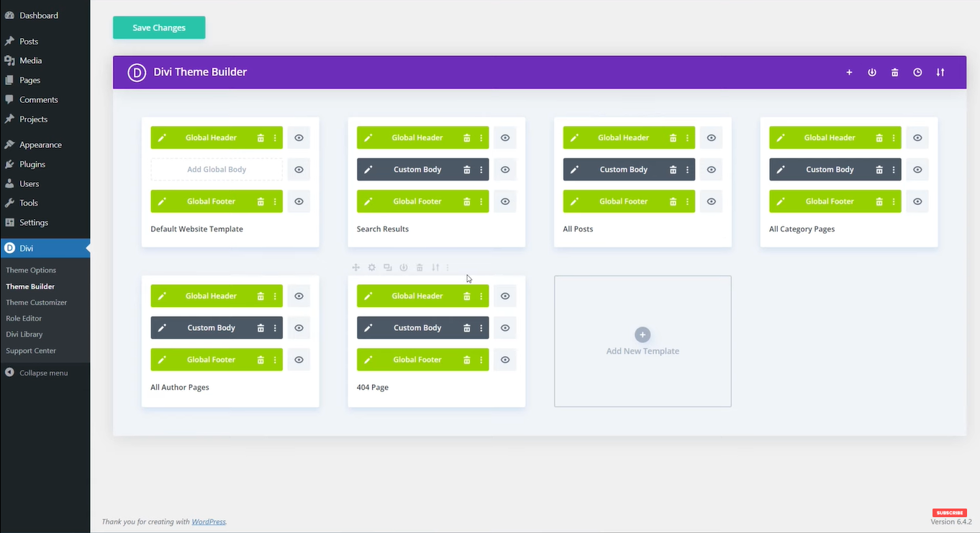
Task: Open Global Header options in 404 Page
Action: pyautogui.click(x=481, y=296)
